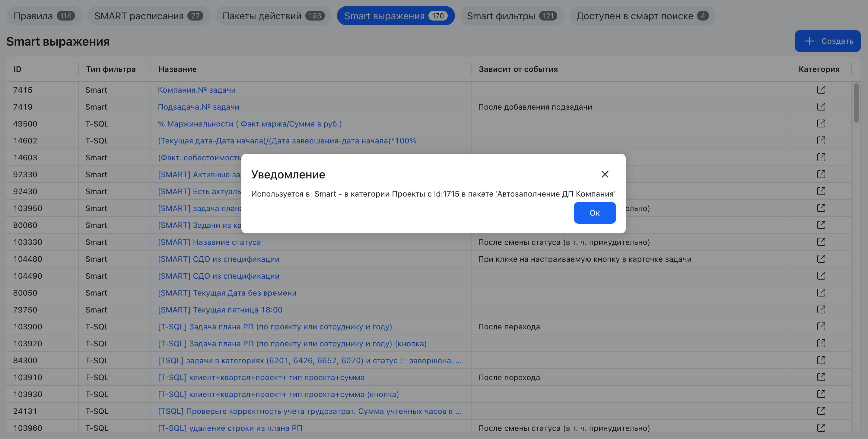Switch to the Smart фильтры tab
The width and height of the screenshot is (868, 439).
point(512,16)
